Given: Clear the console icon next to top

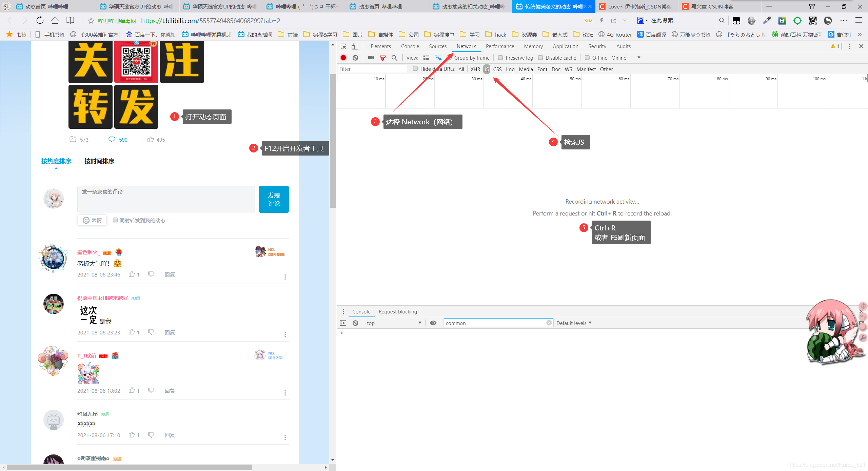Looking at the screenshot, I should click(x=355, y=323).
